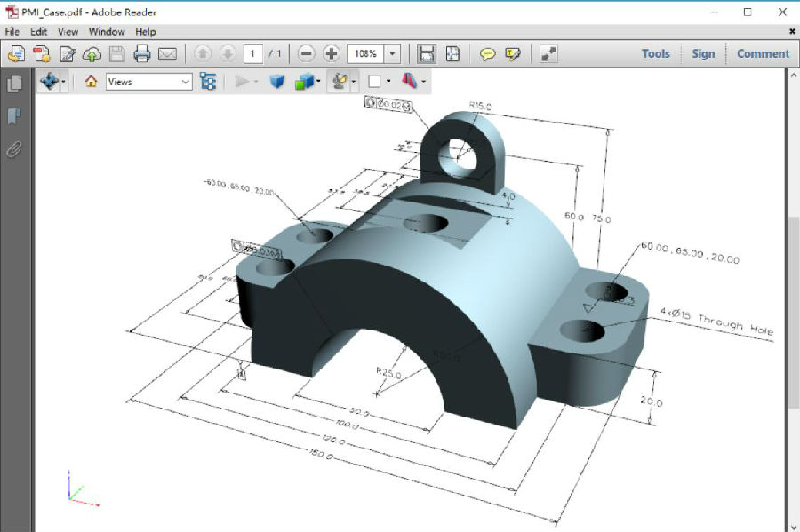Toggle perspective/orthographic projection cube
800x532 pixels.
276,82
